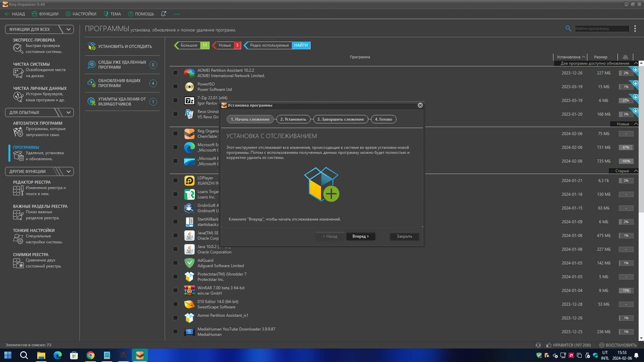Open File Explorer from taskbar

[x=41, y=355]
